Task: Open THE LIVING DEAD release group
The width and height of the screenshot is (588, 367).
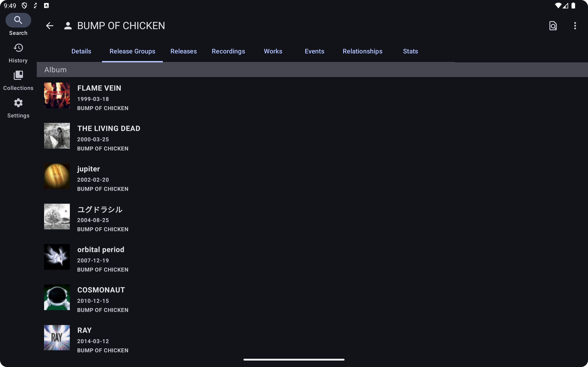Action: coord(109,129)
